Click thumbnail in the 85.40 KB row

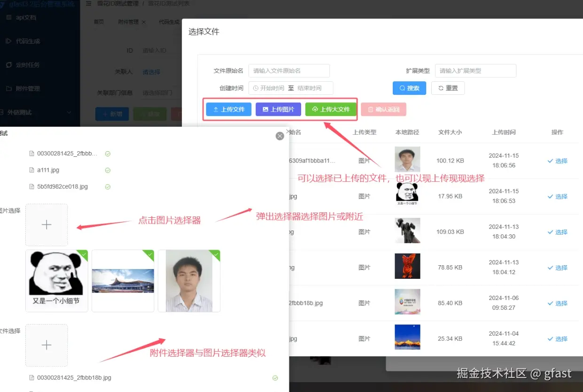(x=407, y=302)
